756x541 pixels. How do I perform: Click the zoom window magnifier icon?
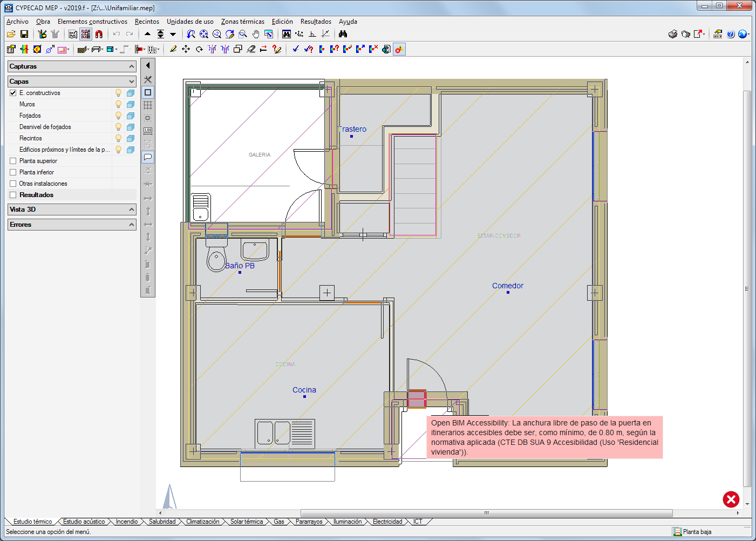coord(243,34)
